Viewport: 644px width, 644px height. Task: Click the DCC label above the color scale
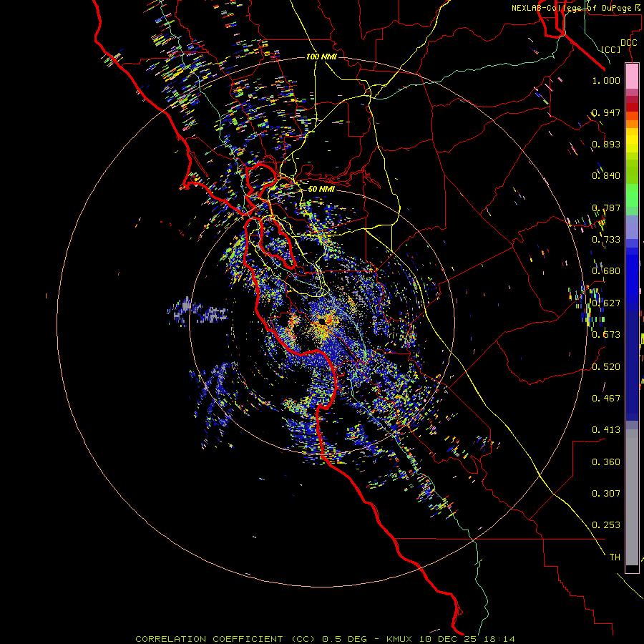coord(629,43)
